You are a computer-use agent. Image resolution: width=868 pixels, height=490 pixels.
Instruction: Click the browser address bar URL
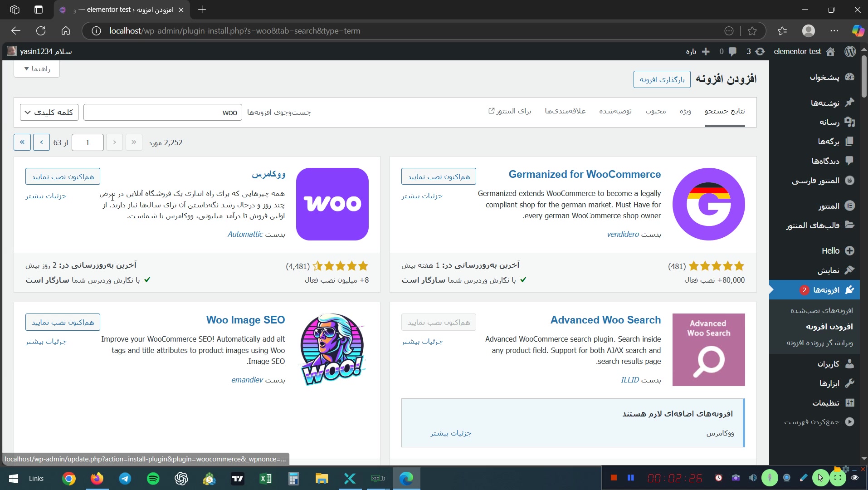235,31
